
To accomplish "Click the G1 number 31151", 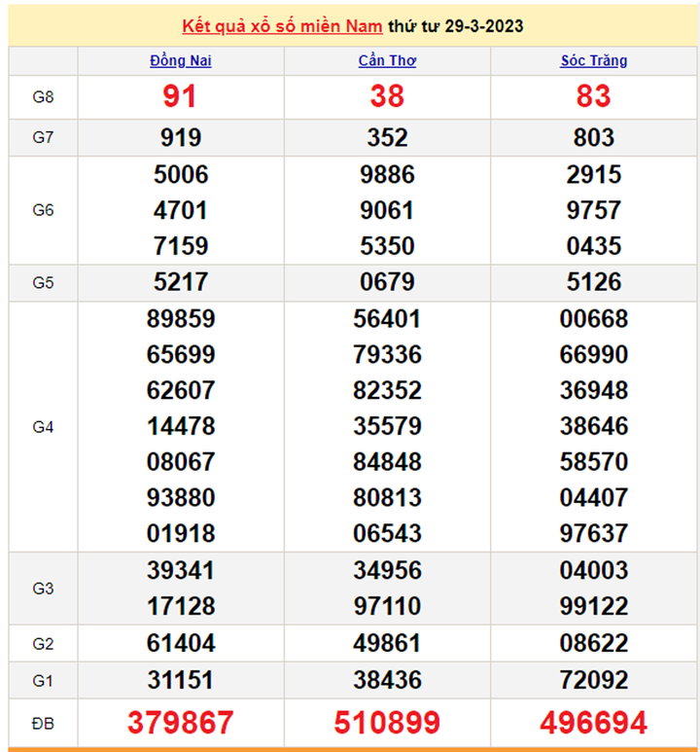I will coord(181,679).
